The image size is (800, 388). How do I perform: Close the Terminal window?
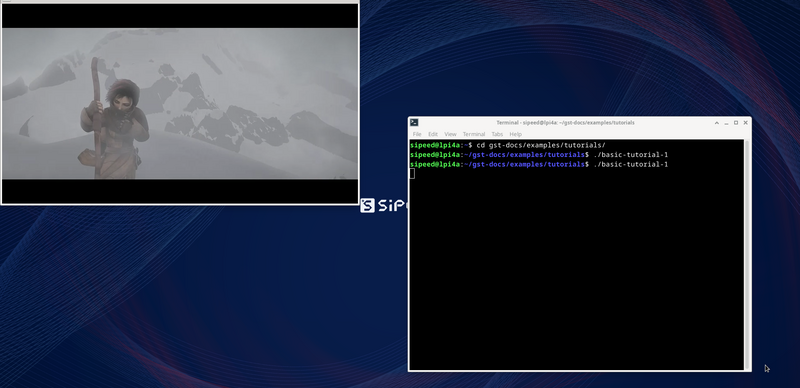[x=745, y=123]
